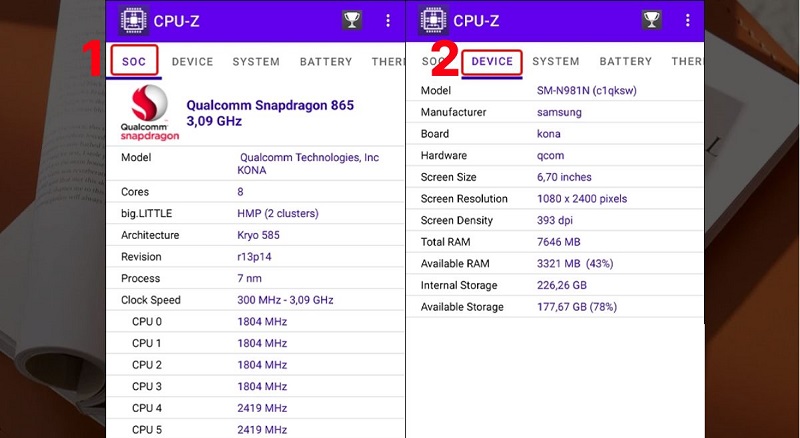Screen dimensions: 800x438
Task: Click CPU-Z chip logo in left screen
Action: [x=134, y=20]
